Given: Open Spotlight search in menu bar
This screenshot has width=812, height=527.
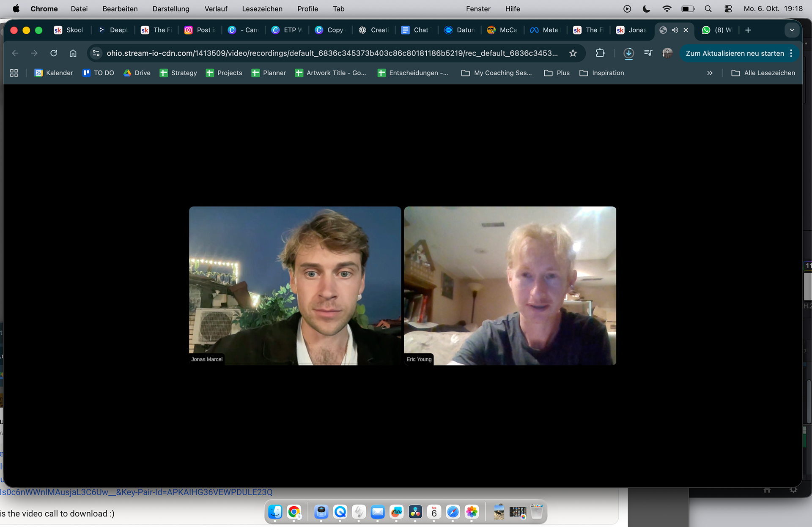Looking at the screenshot, I should coord(708,8).
